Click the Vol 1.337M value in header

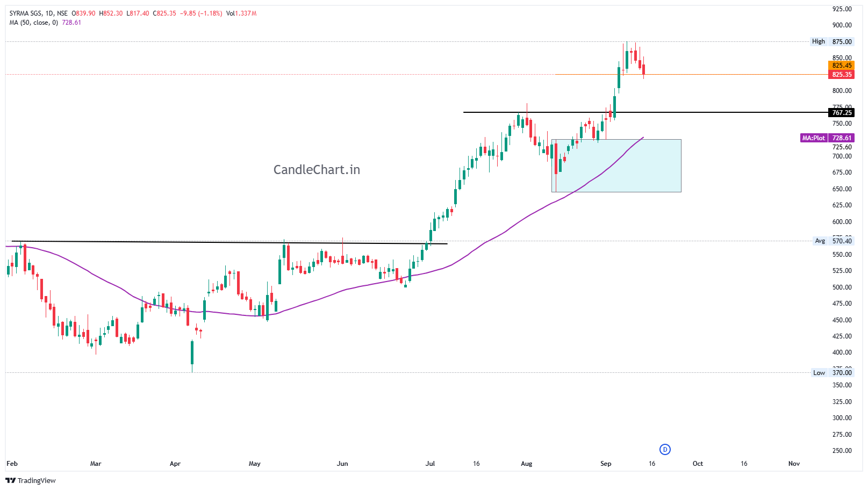pyautogui.click(x=241, y=13)
